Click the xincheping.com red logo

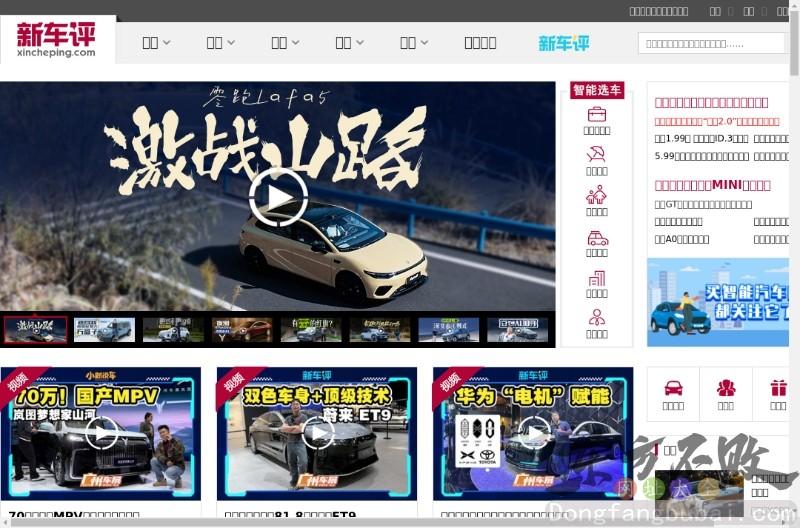(x=56, y=40)
